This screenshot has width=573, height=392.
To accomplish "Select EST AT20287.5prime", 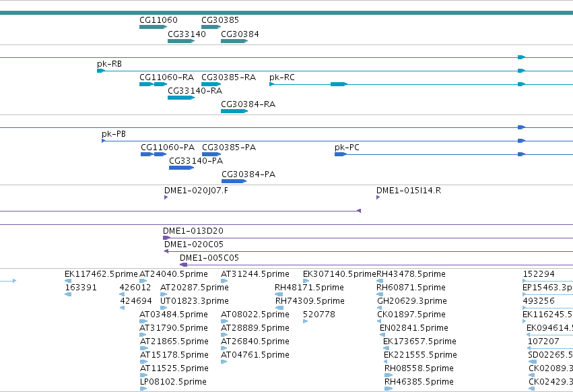I will [x=164, y=294].
